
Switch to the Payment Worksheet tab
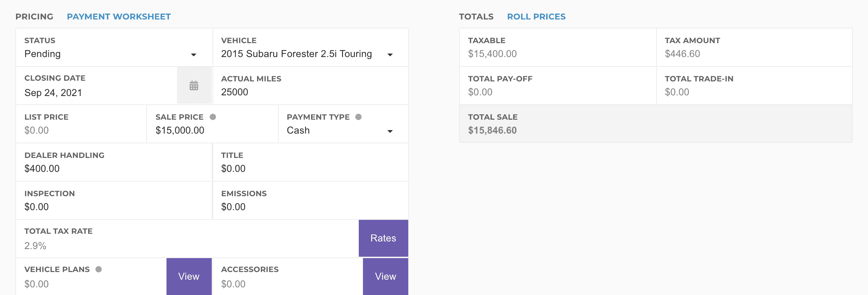pos(119,17)
